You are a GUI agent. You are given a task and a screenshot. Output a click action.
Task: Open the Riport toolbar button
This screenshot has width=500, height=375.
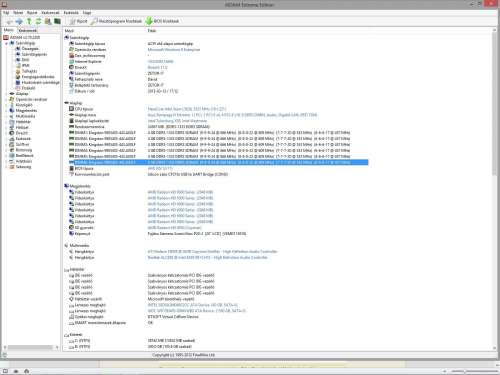point(78,21)
